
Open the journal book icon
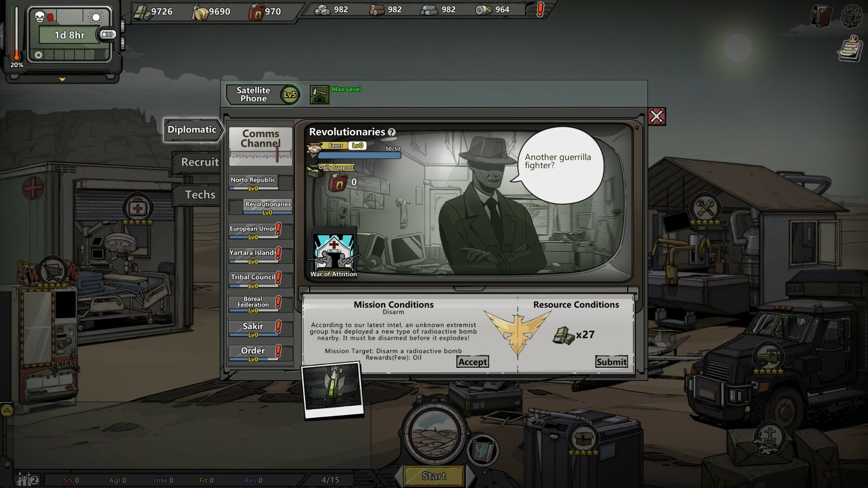(822, 16)
